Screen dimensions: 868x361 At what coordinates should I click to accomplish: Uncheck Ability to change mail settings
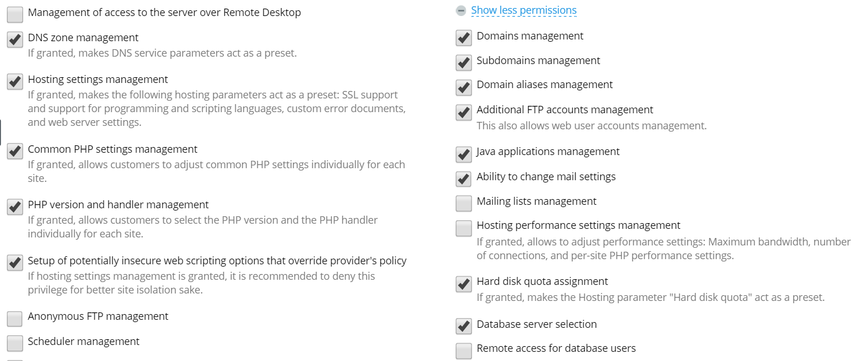(x=463, y=178)
